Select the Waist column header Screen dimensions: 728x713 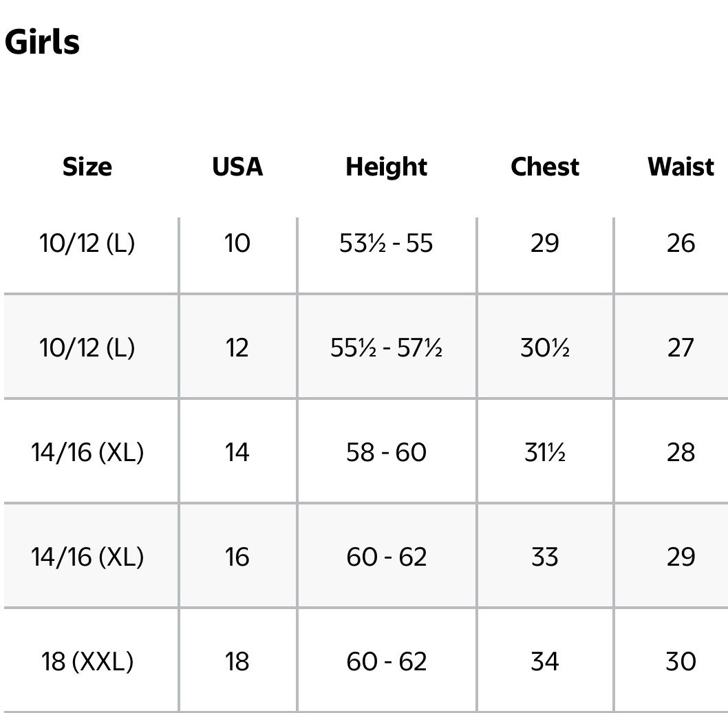(x=681, y=167)
